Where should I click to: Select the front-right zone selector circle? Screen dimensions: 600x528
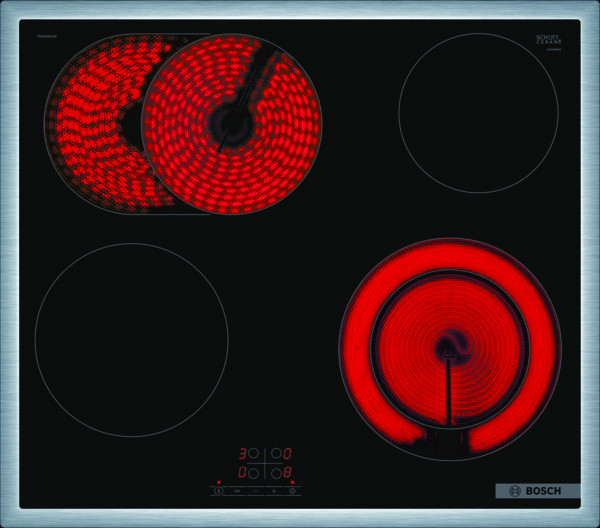(276, 473)
